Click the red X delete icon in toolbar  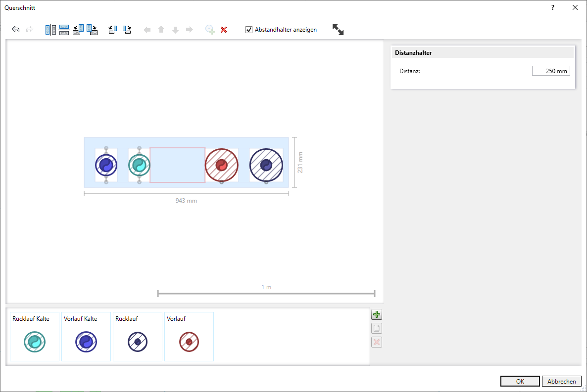[224, 30]
